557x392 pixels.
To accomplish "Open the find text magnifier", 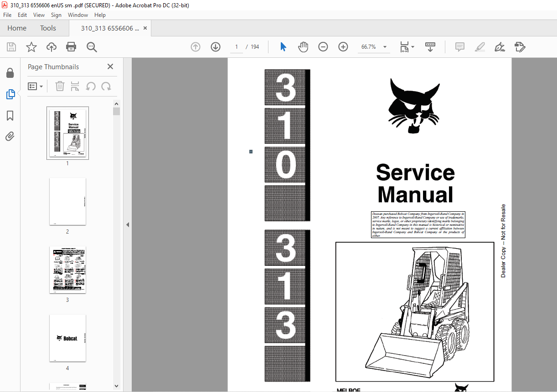I will pos(92,47).
